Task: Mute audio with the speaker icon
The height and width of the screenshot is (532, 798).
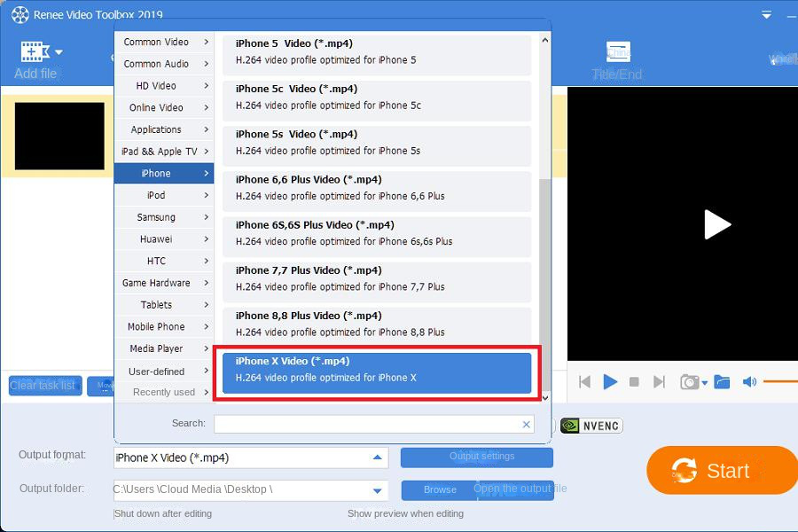Action: pyautogui.click(x=749, y=382)
